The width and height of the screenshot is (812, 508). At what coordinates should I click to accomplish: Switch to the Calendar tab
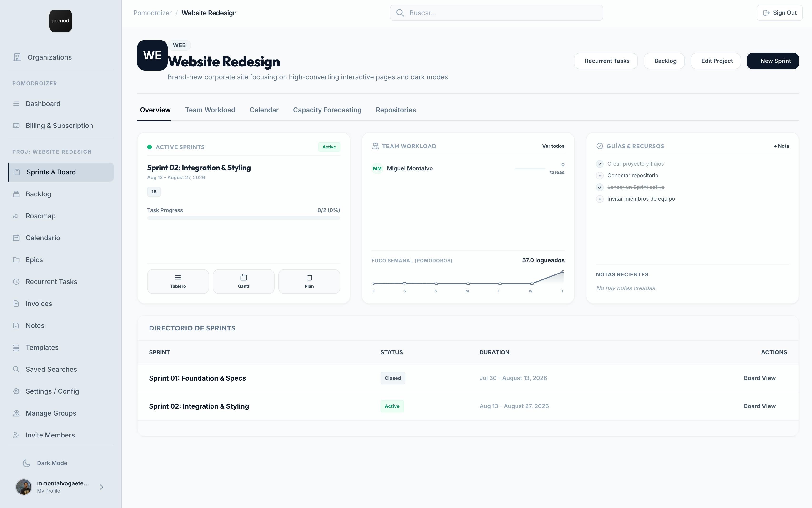(x=264, y=110)
